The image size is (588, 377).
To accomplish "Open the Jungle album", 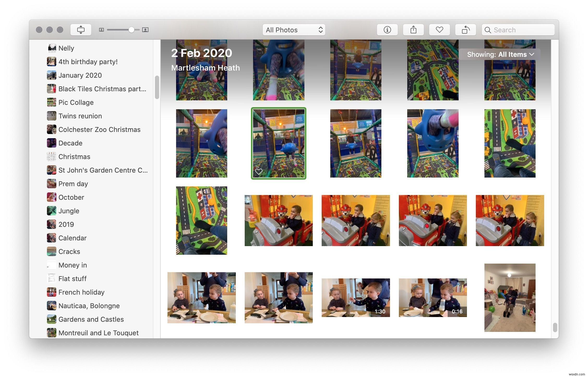I will click(69, 210).
